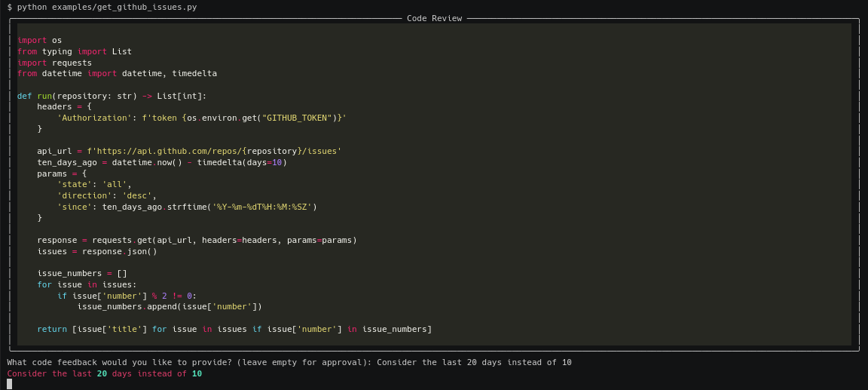
Task: Click the "import requests" line
Action: (x=54, y=63)
